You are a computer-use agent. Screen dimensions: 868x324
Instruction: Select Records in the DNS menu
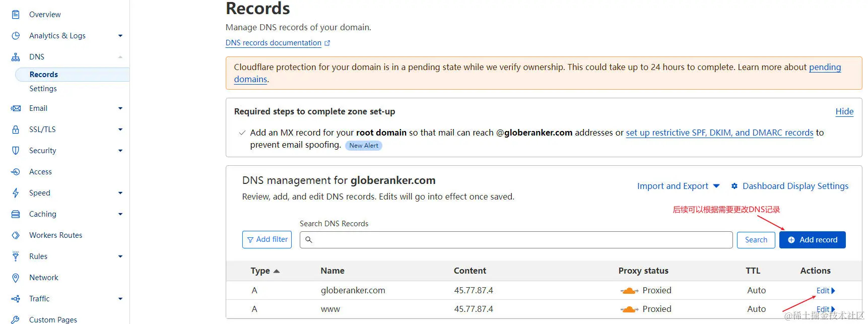[44, 75]
